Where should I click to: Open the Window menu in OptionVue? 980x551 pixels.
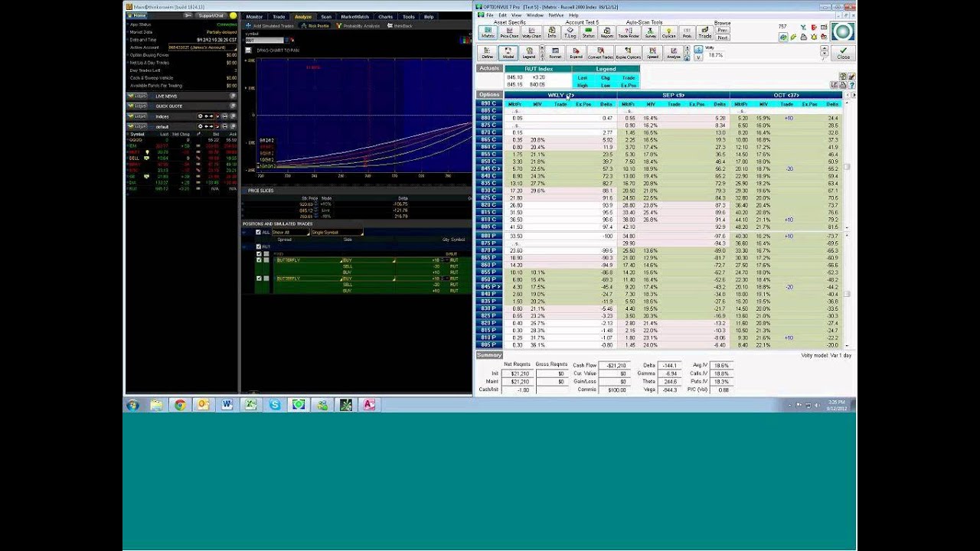pyautogui.click(x=535, y=15)
